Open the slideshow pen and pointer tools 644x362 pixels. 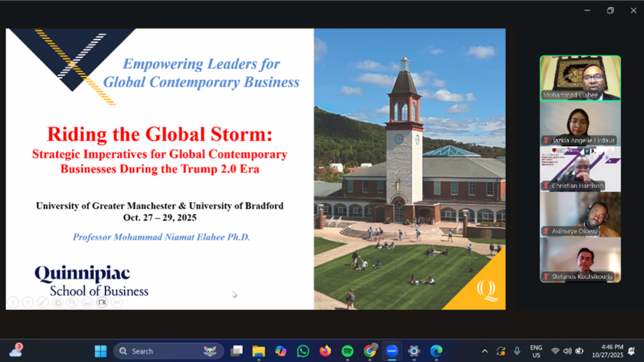43,302
